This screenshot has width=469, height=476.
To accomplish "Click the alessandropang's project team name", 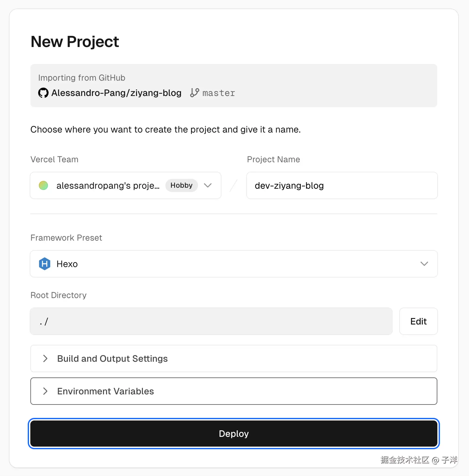I will click(108, 185).
